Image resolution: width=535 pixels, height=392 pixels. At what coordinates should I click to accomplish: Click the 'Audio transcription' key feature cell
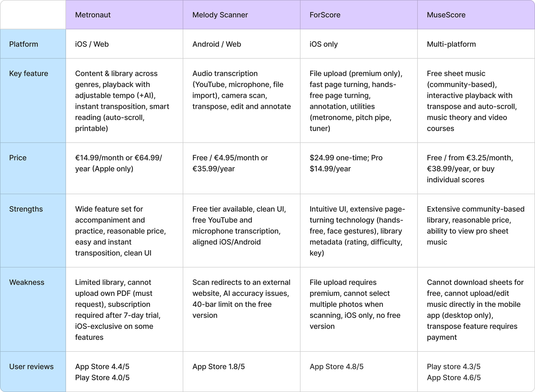(242, 101)
